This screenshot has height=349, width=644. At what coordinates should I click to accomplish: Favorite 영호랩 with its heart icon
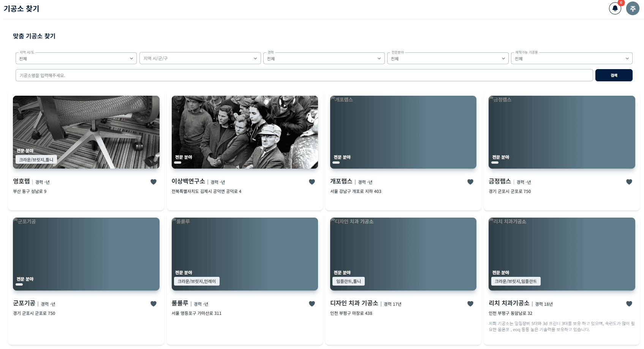click(153, 182)
